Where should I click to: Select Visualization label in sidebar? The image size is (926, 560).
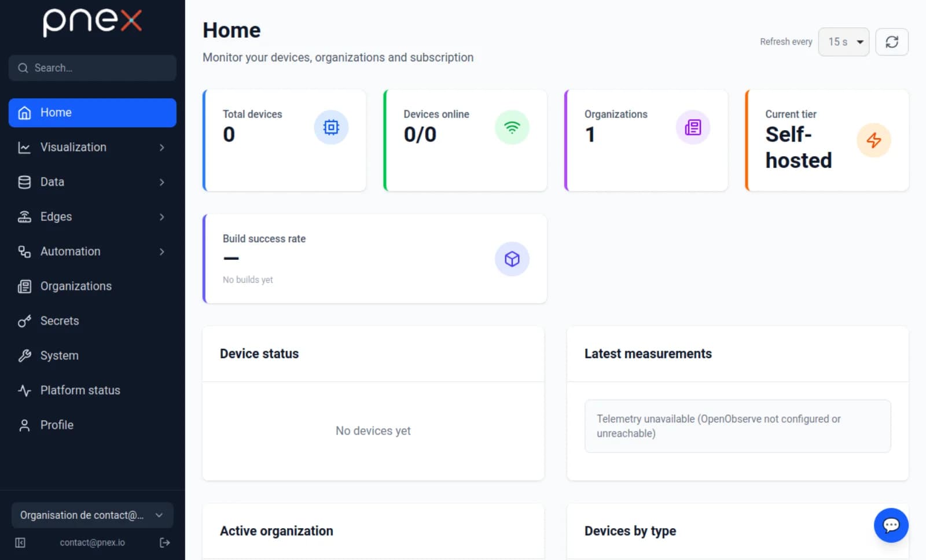[74, 148]
